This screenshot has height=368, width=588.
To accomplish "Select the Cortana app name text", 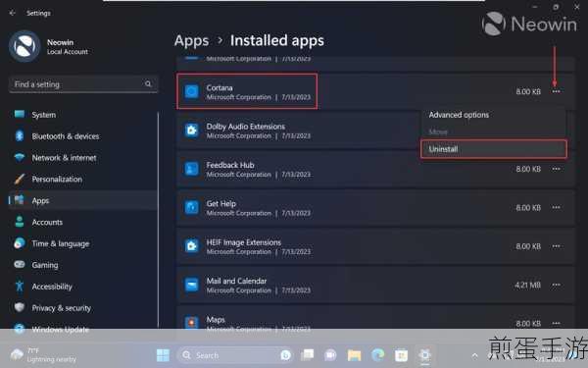I will point(220,87).
